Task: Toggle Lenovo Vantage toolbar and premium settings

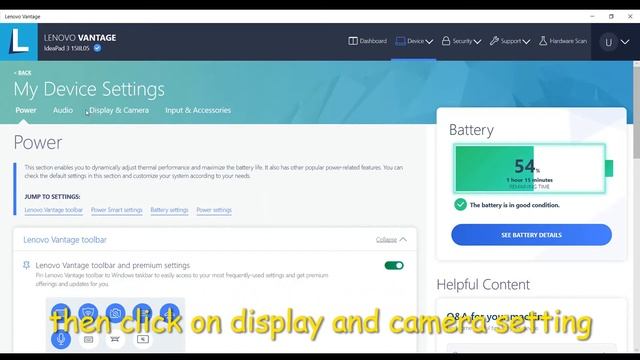Action: (x=394, y=266)
